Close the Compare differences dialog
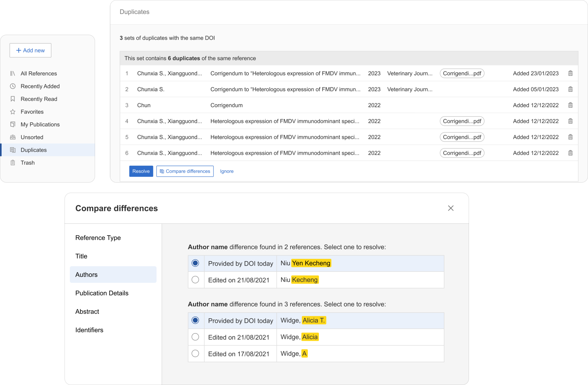588x385 pixels. coord(450,208)
